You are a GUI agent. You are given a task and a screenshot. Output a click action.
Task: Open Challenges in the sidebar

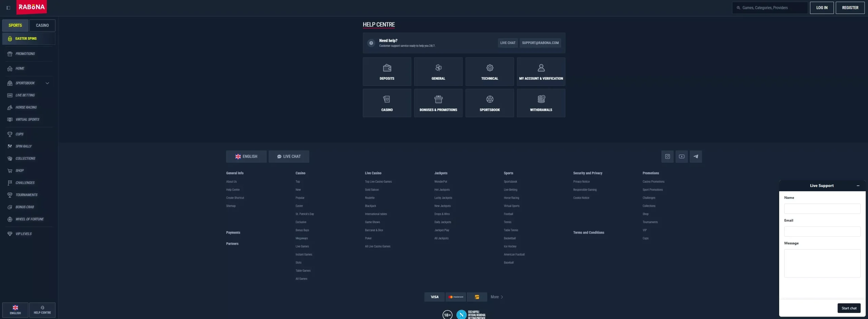pyautogui.click(x=29, y=183)
